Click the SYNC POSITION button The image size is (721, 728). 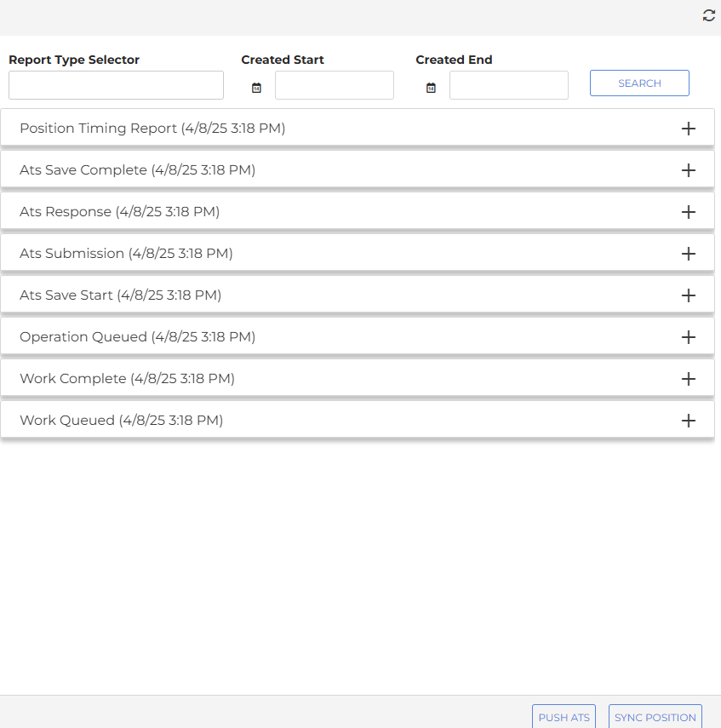coord(655,717)
